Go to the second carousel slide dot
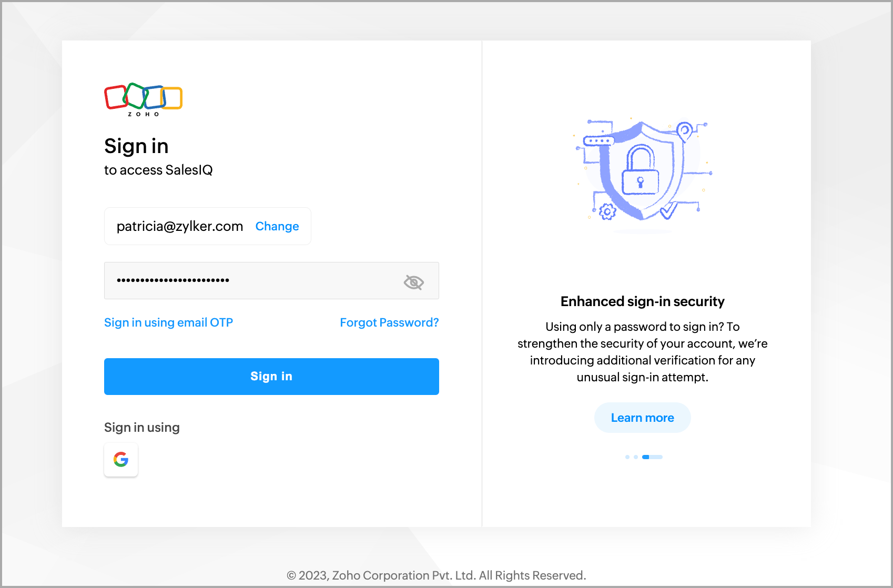The width and height of the screenshot is (893, 588). (x=636, y=457)
